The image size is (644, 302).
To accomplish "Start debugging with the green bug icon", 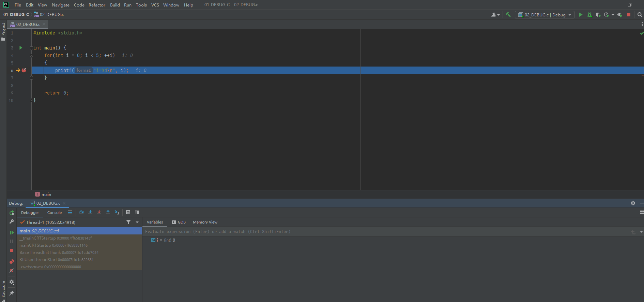I will pyautogui.click(x=589, y=15).
